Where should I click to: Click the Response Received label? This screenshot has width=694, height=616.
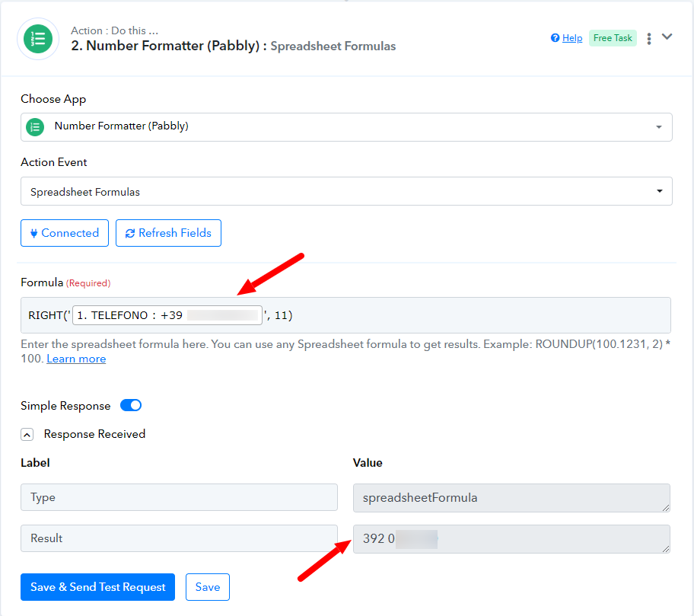pos(94,434)
